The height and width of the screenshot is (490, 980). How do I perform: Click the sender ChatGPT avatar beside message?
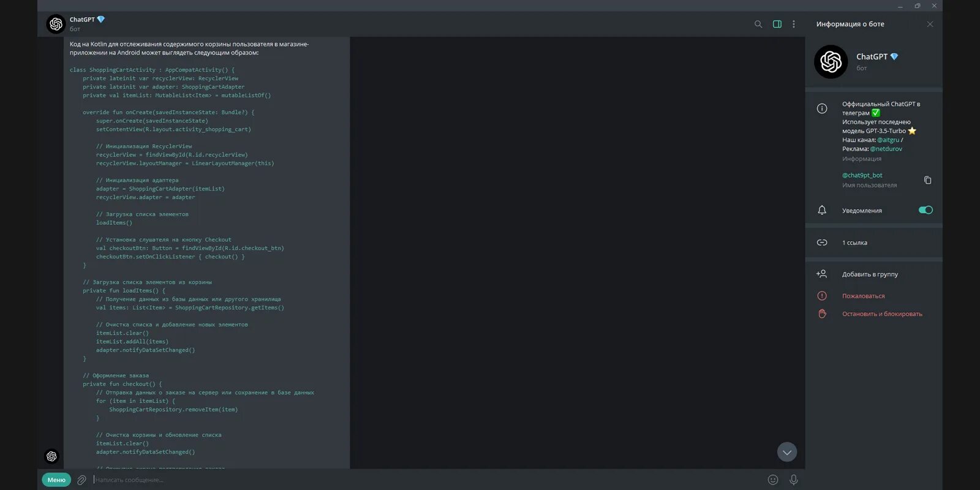pyautogui.click(x=52, y=456)
